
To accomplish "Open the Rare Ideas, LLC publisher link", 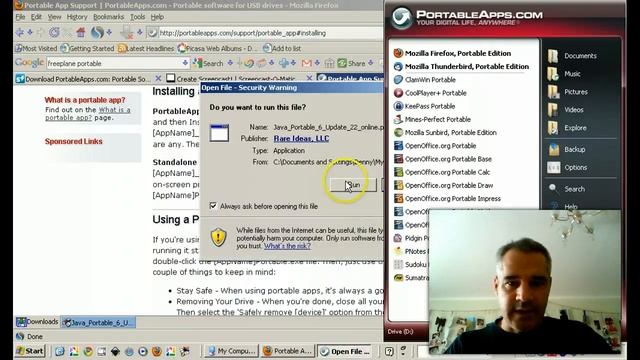I will tap(301, 139).
